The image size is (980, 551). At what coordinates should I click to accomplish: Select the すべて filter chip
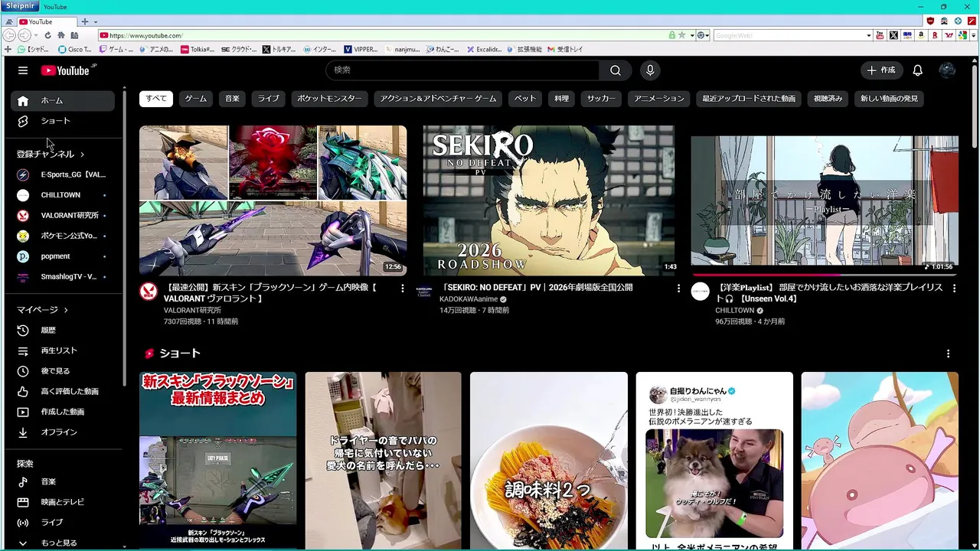[x=156, y=99]
